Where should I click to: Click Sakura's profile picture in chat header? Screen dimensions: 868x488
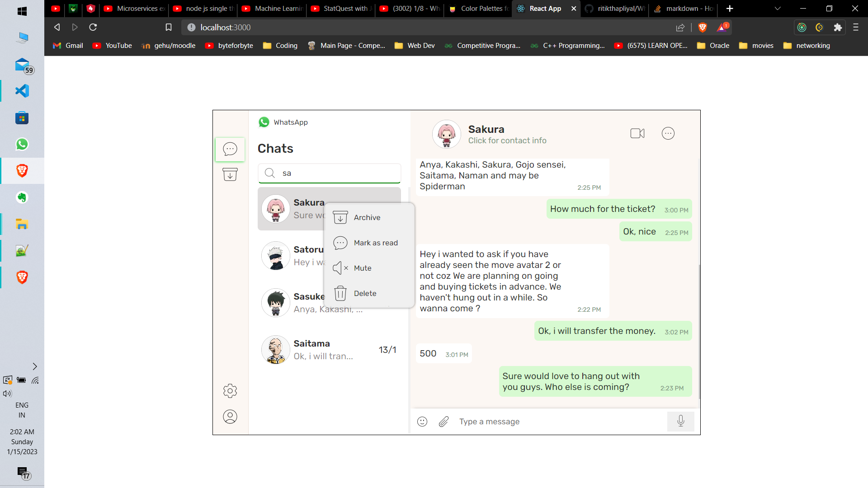coord(447,134)
